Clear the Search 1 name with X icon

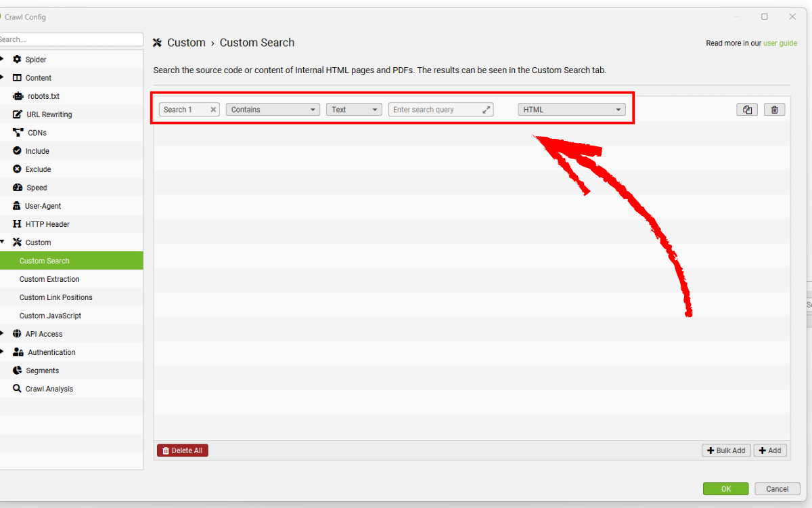click(213, 110)
